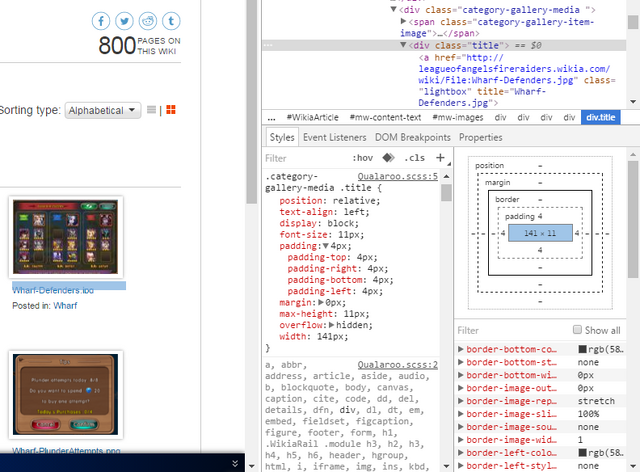The width and height of the screenshot is (640, 472).
Task: Share page via Facebook icon
Action: (x=101, y=21)
